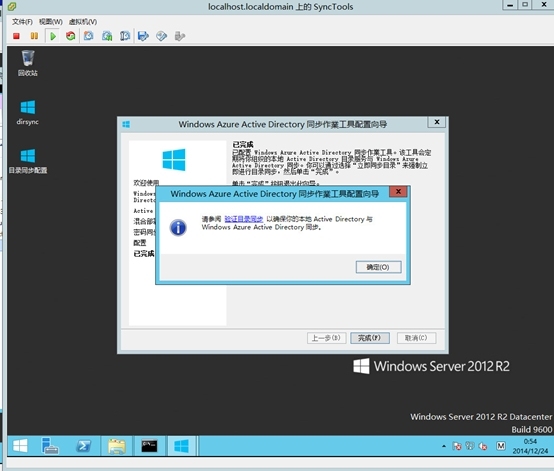Screen dimensions: 554x471
Task: Click the green Play power-on icon
Action: click(x=53, y=36)
